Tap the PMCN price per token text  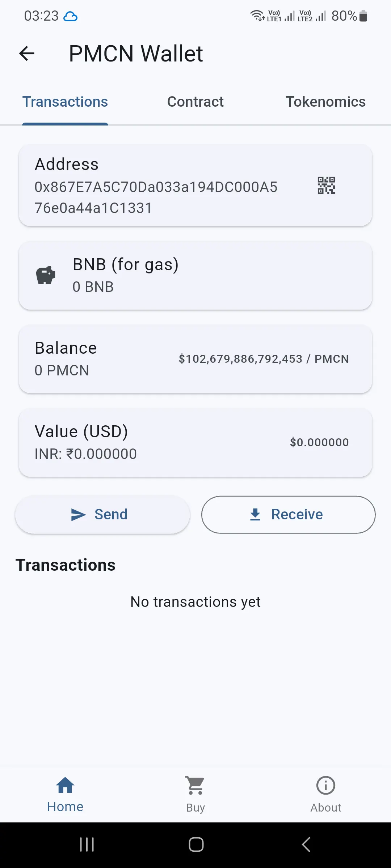[264, 359]
